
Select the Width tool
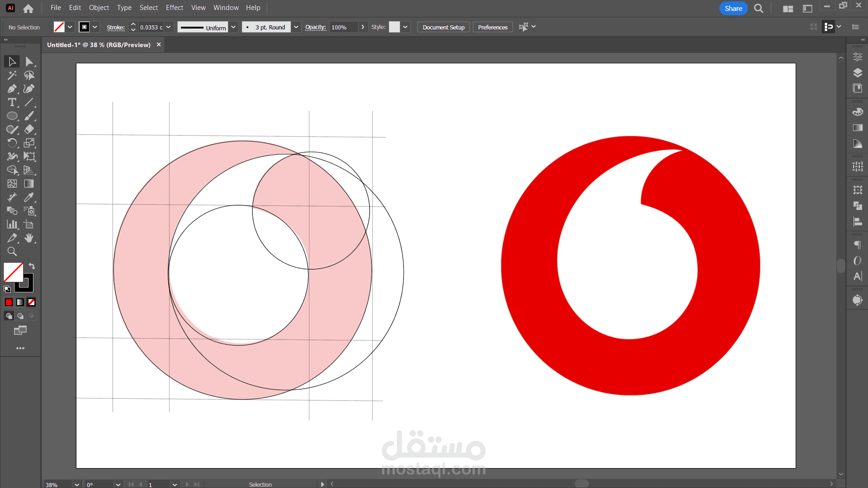point(12,157)
